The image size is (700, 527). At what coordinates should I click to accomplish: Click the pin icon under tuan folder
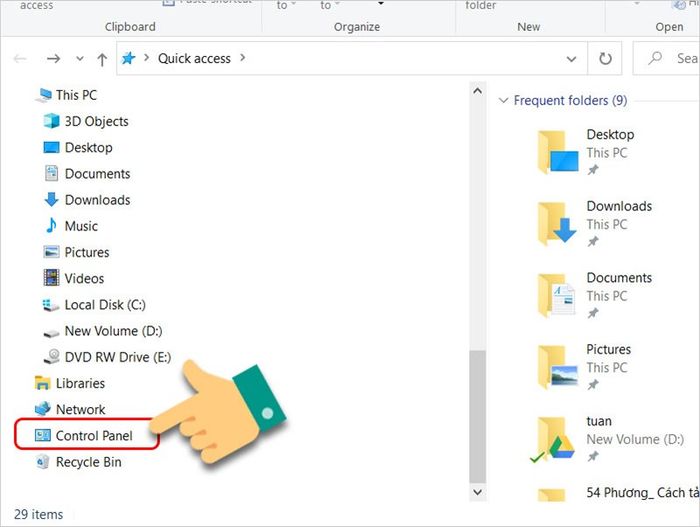[x=592, y=456]
